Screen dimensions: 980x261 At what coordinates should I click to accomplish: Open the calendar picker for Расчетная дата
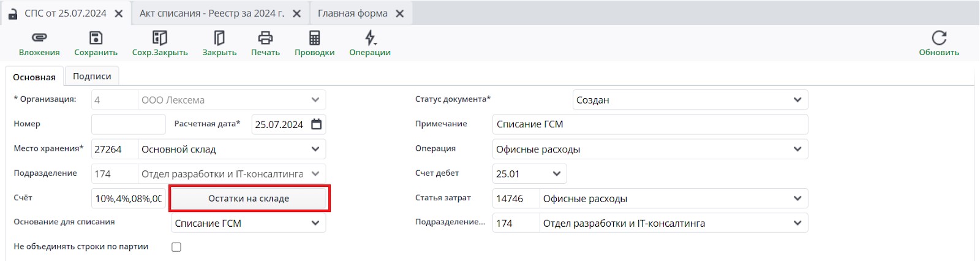(316, 124)
